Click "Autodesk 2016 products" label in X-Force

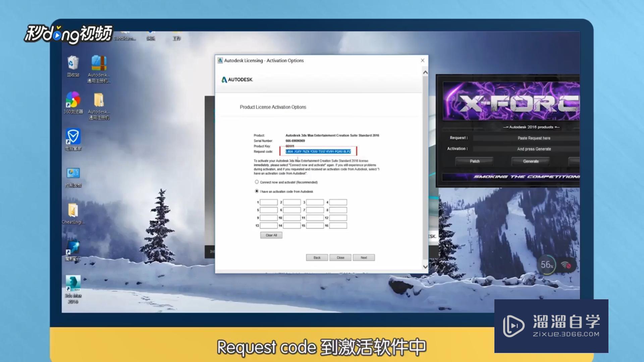[531, 127]
